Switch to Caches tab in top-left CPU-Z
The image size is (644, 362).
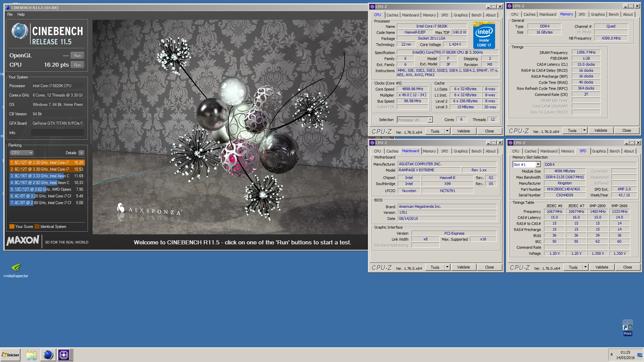[392, 15]
